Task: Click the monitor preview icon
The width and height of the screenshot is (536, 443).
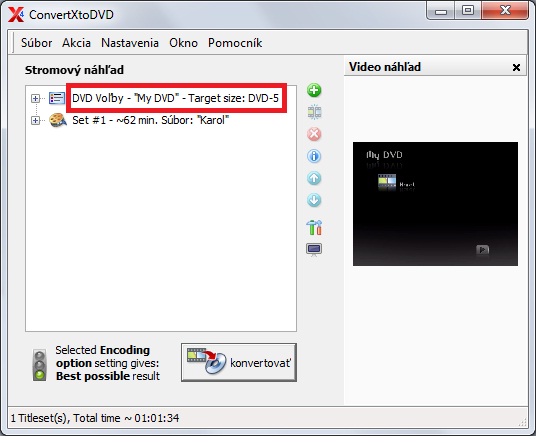Action: pyautogui.click(x=314, y=250)
